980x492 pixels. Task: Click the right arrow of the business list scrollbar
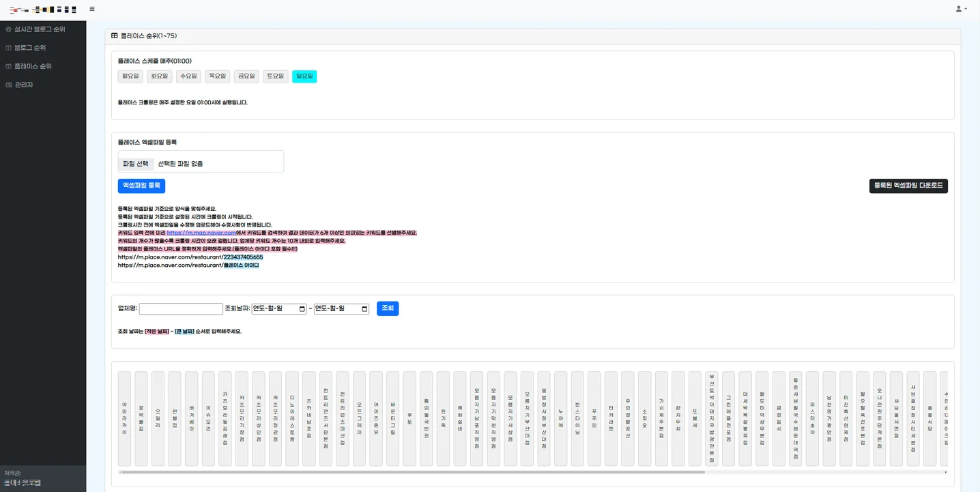coord(945,472)
